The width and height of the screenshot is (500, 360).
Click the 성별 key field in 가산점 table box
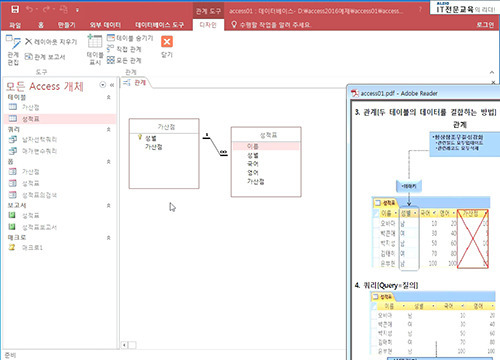click(151, 138)
